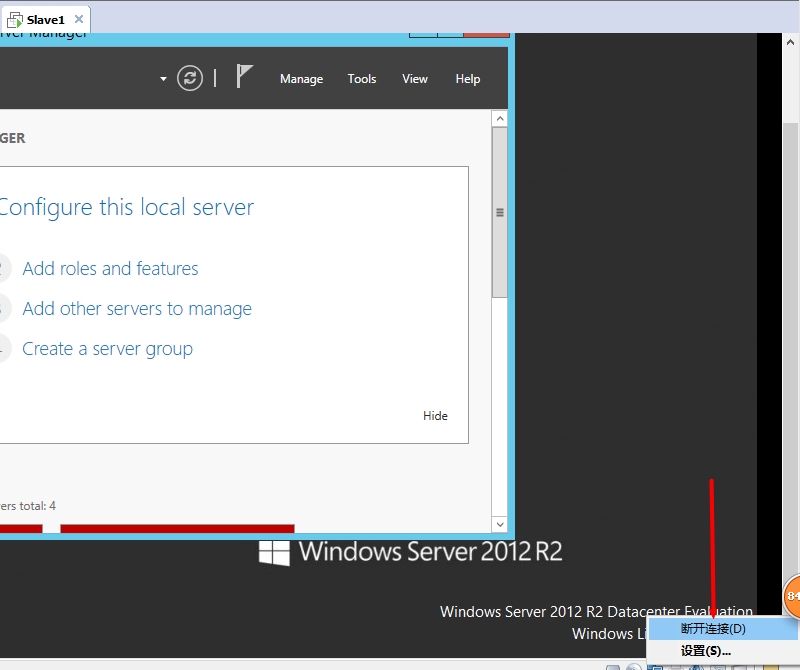Click 'Add other servers to manage'
This screenshot has height=670, width=800.
tap(137, 308)
